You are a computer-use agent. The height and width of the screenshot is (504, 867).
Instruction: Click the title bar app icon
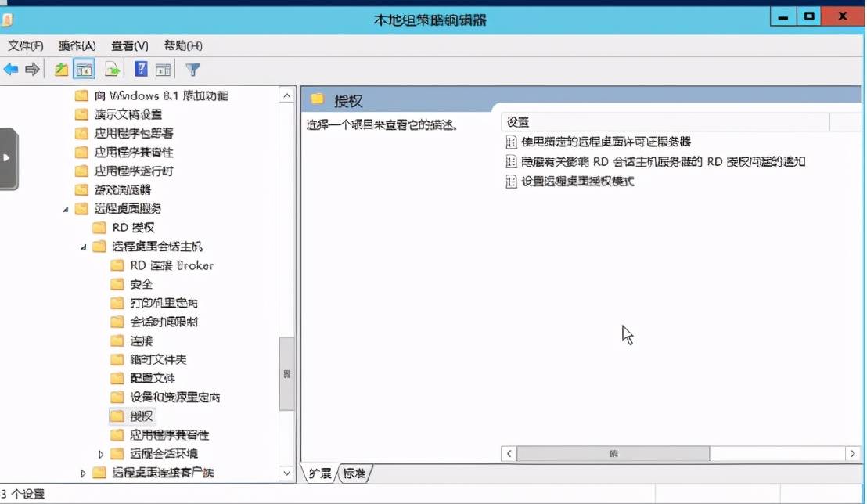tap(7, 20)
